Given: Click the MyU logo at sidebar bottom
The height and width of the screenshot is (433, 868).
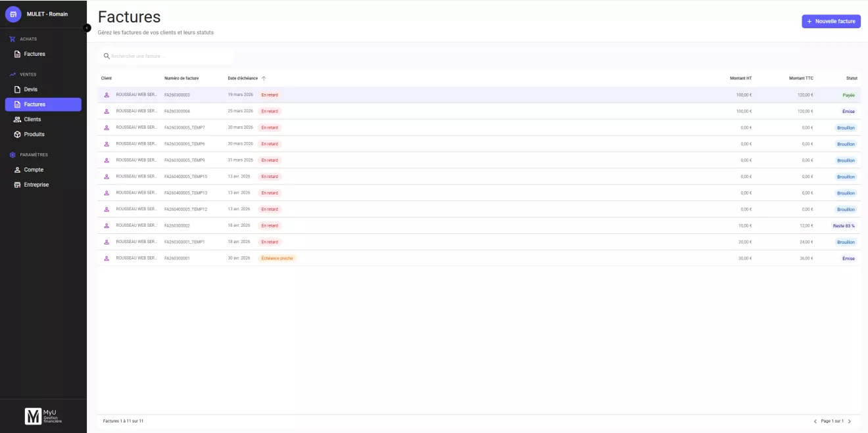Looking at the screenshot, I should pyautogui.click(x=43, y=416).
